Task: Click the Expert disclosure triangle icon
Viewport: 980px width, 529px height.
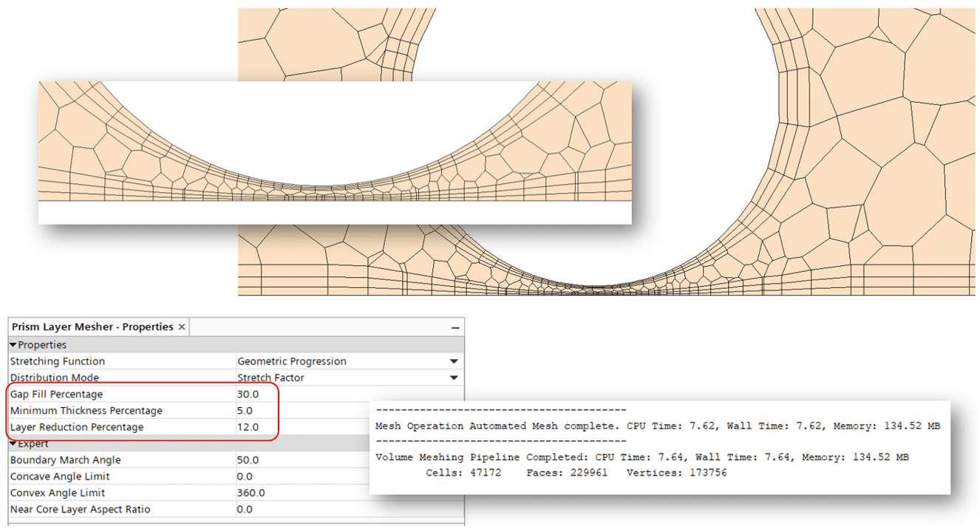Action: click(x=13, y=443)
